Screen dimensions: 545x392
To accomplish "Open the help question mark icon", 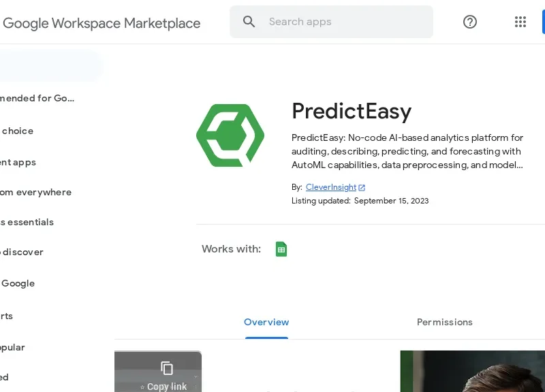I will coord(470,22).
